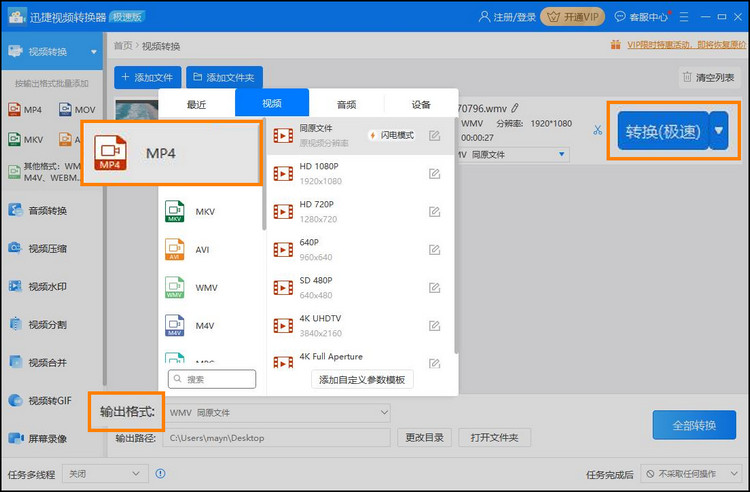Viewport: 750px width, 492px height.
Task: Switch to 设备 format tab
Action: coord(421,104)
